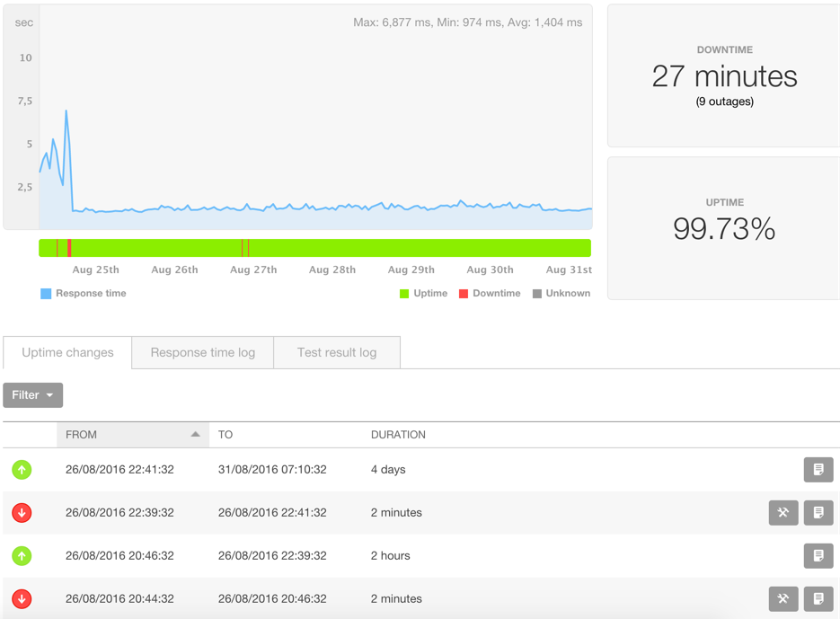Switch to the Response time log tab
The height and width of the screenshot is (619, 840).
[202, 353]
